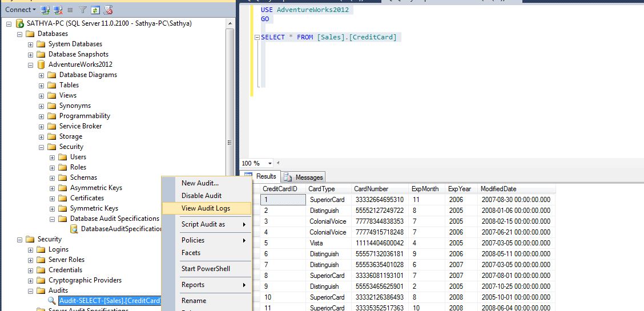Screen dimensions: 644x311
Task: Click the Object Explorer scrollbar up arrow
Action: click(x=230, y=23)
